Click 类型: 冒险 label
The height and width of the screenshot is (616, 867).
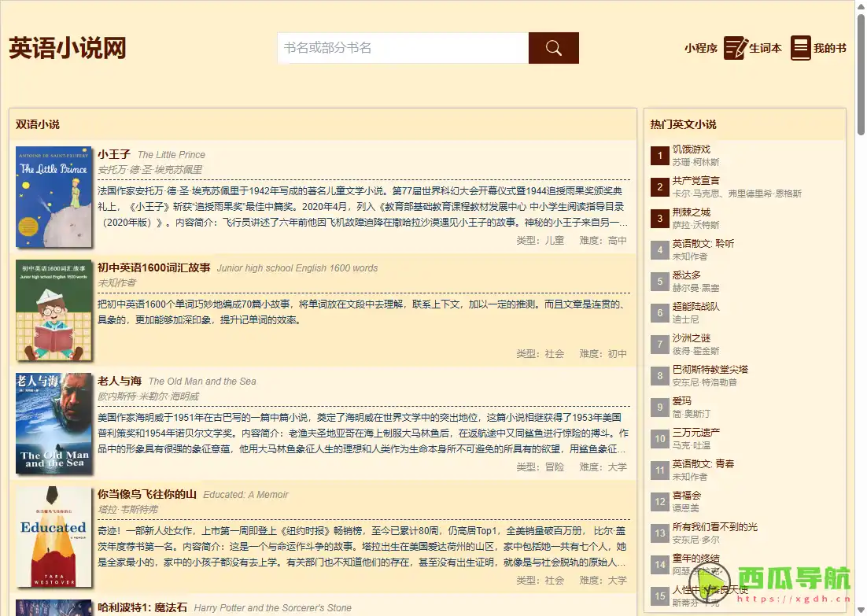click(540, 467)
